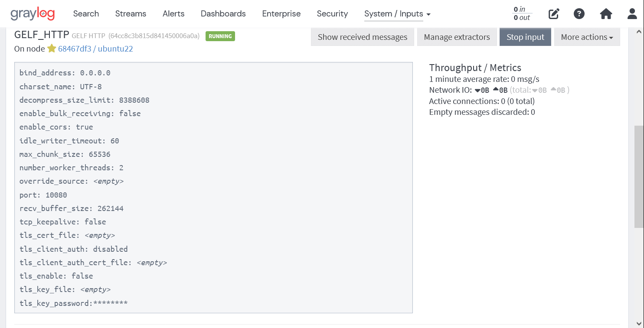Click the 1 minute average rate text
This screenshot has height=328, width=644.
484,79
